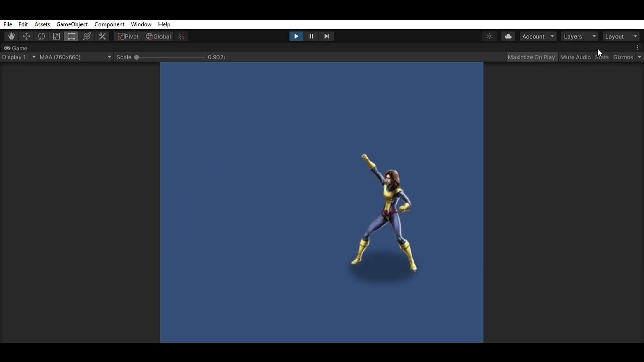Open the Assets menu
644x362 pixels.
click(42, 24)
